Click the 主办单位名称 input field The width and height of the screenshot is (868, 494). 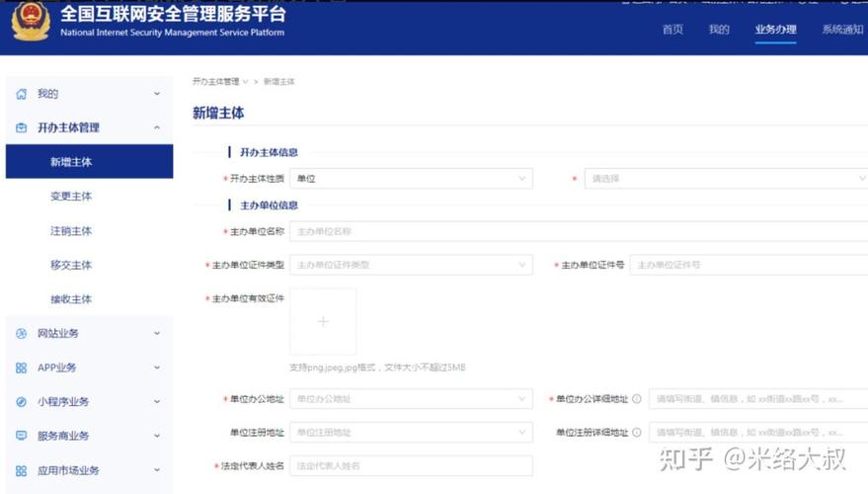pos(579,231)
